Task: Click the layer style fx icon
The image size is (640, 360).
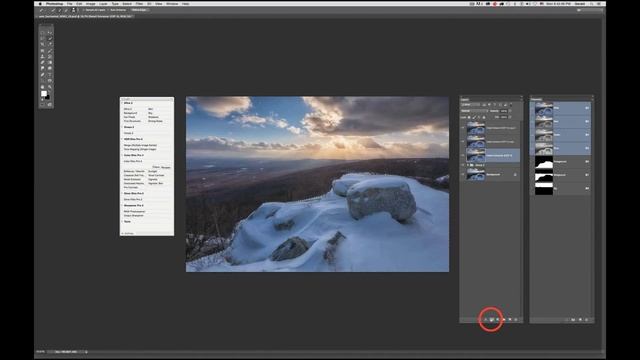Action: pos(485,320)
